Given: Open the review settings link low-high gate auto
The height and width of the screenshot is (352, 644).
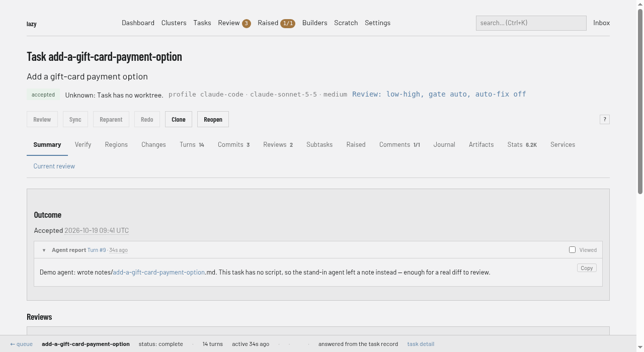Looking at the screenshot, I should [439, 94].
